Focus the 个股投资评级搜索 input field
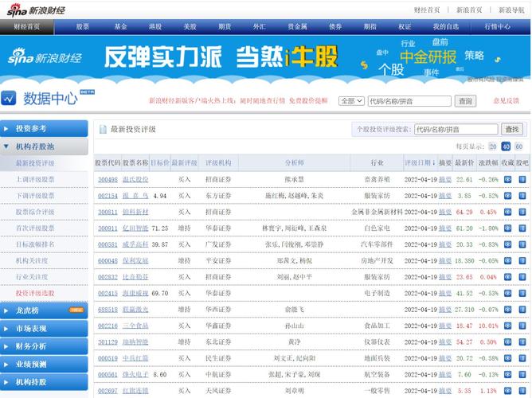Image resolution: width=532 pixels, height=398 pixels. coord(456,129)
